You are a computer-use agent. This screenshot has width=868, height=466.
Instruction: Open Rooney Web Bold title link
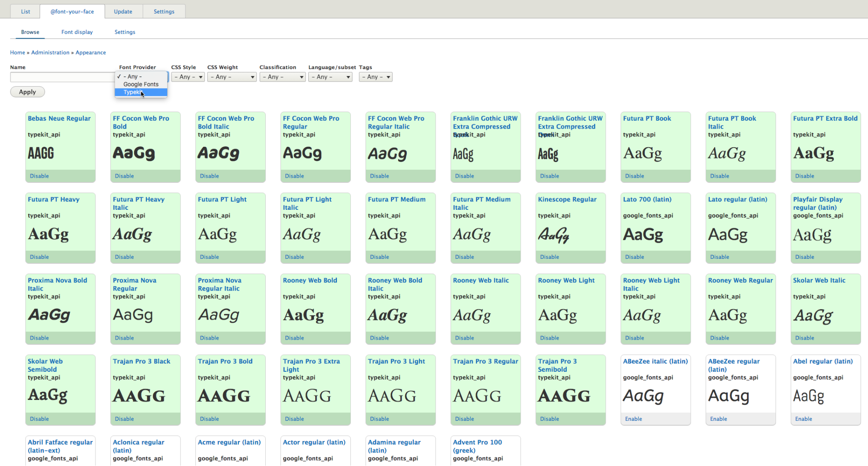click(310, 281)
